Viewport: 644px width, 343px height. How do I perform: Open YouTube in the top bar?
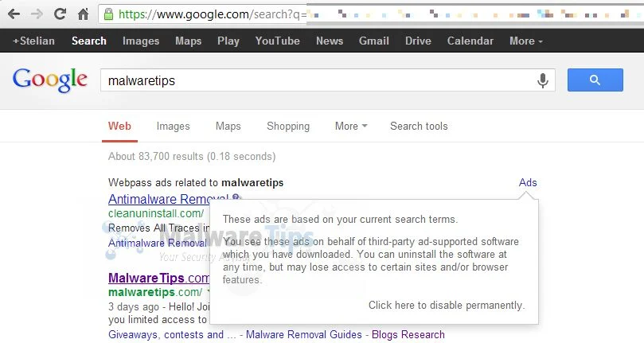pyautogui.click(x=278, y=41)
